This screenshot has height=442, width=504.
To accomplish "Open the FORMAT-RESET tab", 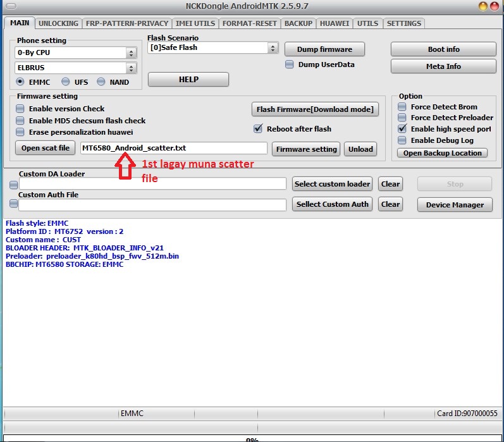I will point(249,23).
